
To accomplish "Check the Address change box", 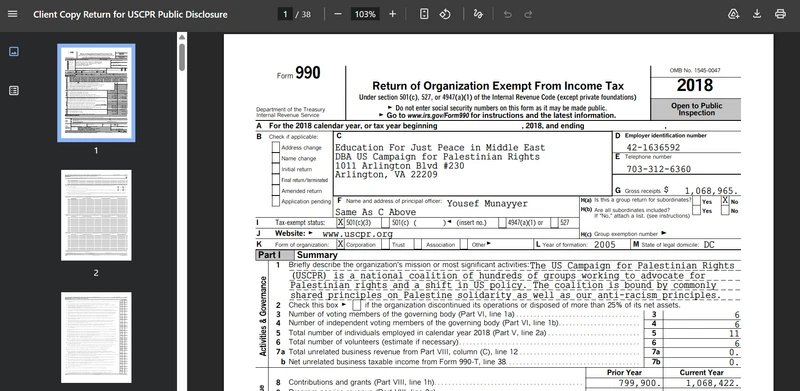I will [x=276, y=147].
